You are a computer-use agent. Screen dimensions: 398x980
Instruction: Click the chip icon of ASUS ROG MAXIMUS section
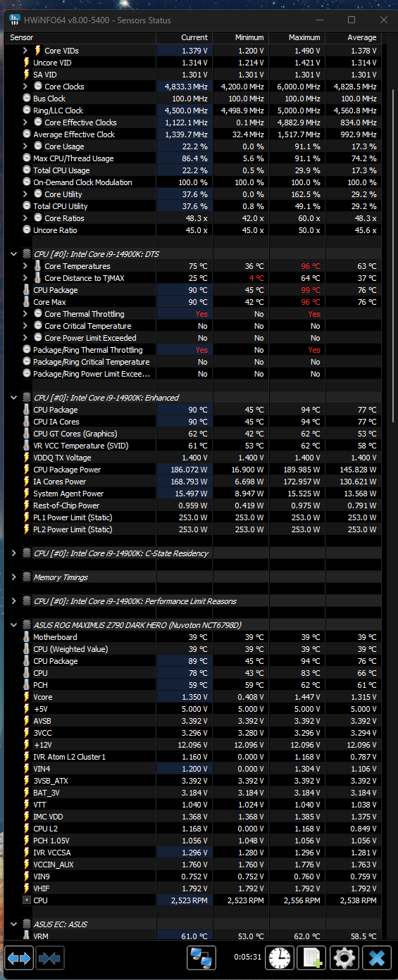(x=27, y=625)
